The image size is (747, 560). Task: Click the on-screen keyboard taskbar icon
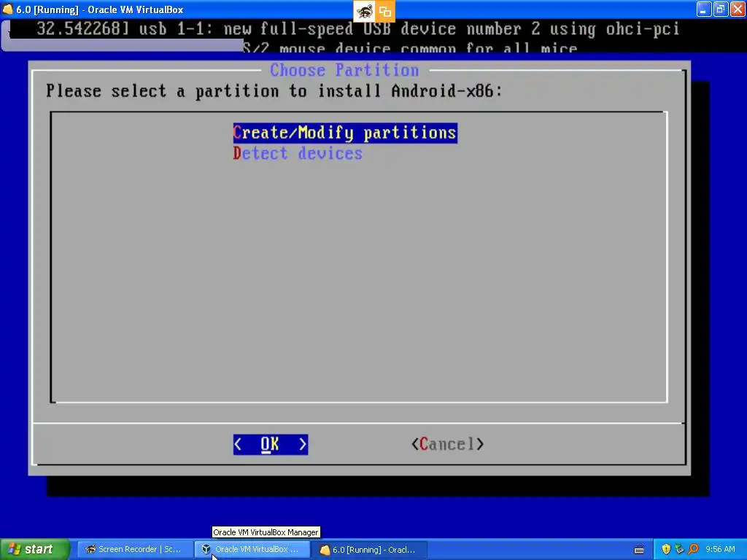639,550
